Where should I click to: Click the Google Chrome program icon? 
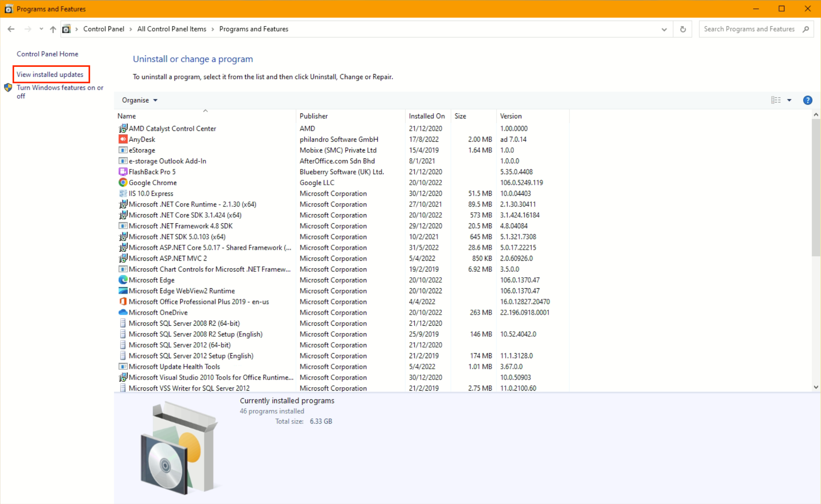point(123,183)
